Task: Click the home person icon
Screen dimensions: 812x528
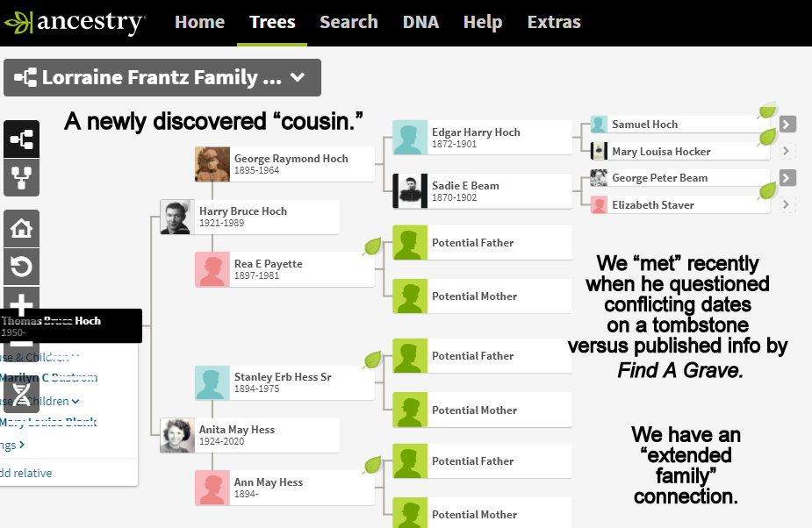Action: (21, 229)
